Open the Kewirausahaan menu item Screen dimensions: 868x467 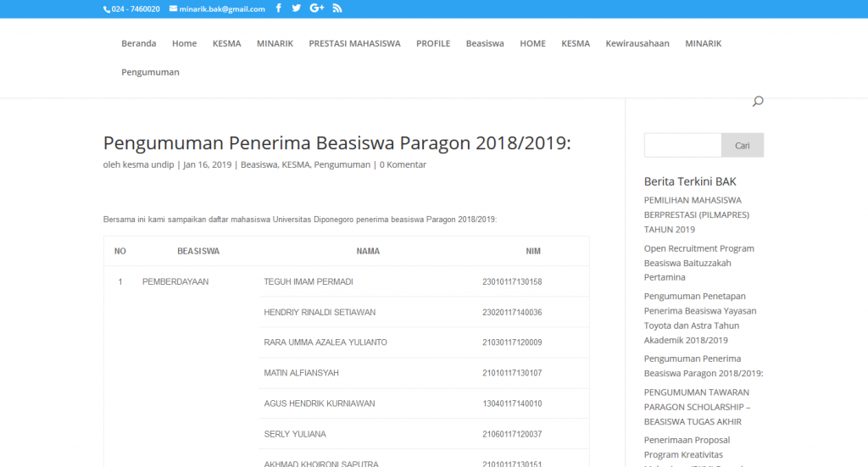[637, 43]
